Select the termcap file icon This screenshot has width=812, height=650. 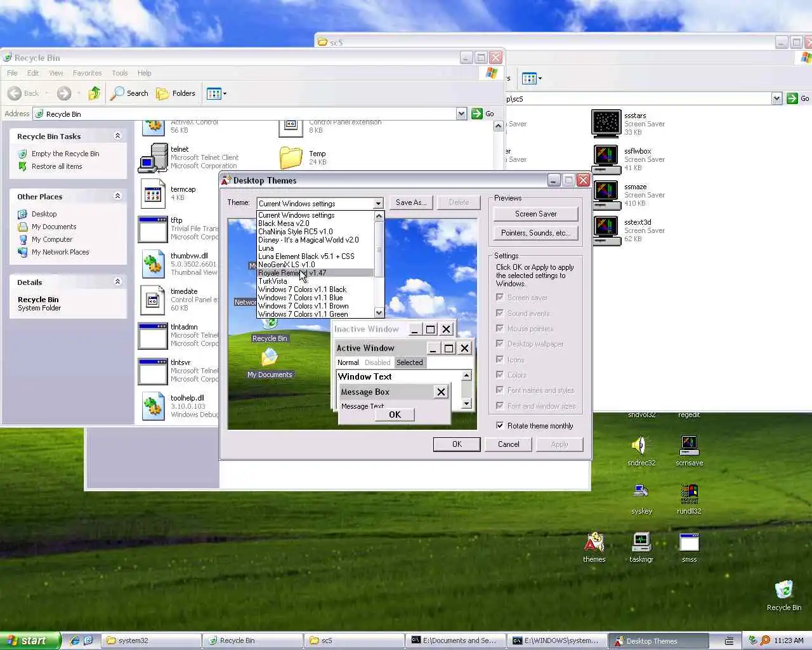pyautogui.click(x=153, y=193)
